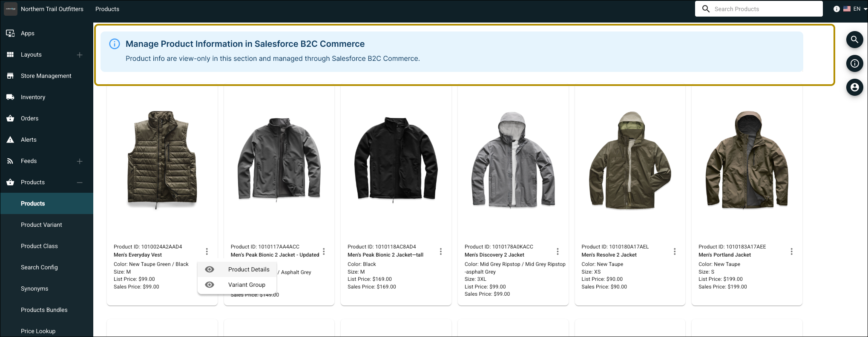The height and width of the screenshot is (337, 868).
Task: Click the round user account button
Action: [854, 87]
